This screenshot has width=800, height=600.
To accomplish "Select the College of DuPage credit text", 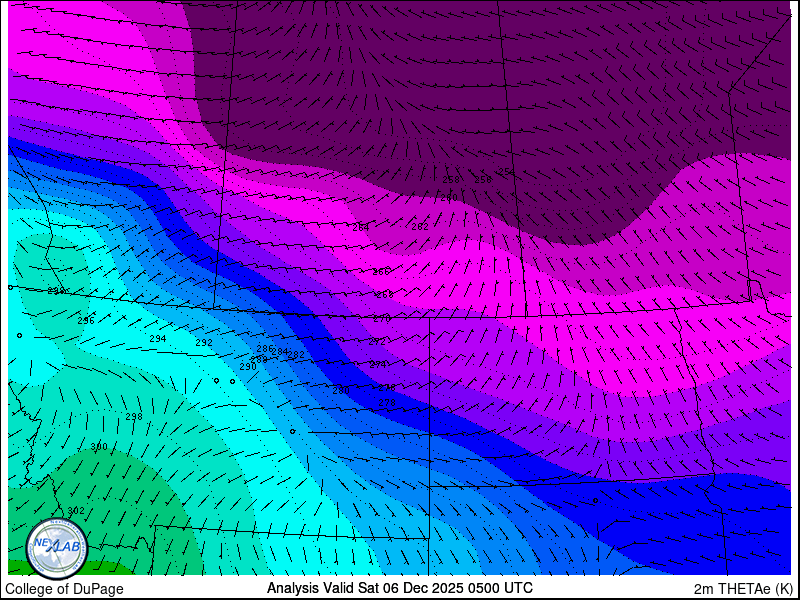I will click(64, 589).
